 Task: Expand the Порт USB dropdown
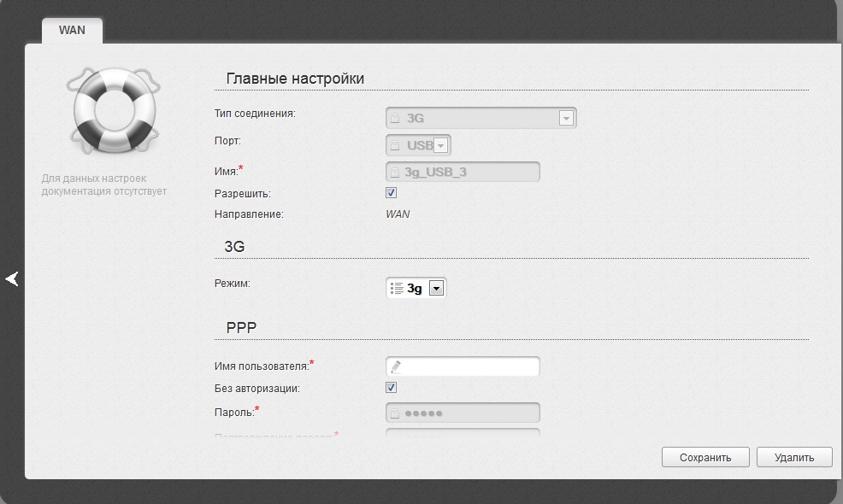click(x=441, y=145)
